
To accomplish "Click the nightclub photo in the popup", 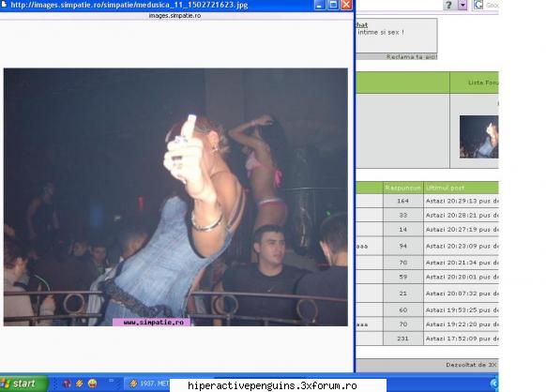I will click(175, 197).
